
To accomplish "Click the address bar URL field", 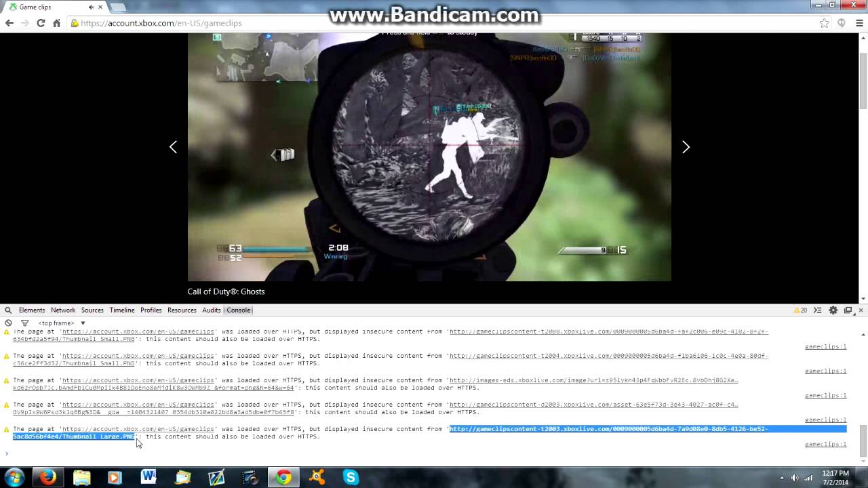I will coord(441,23).
